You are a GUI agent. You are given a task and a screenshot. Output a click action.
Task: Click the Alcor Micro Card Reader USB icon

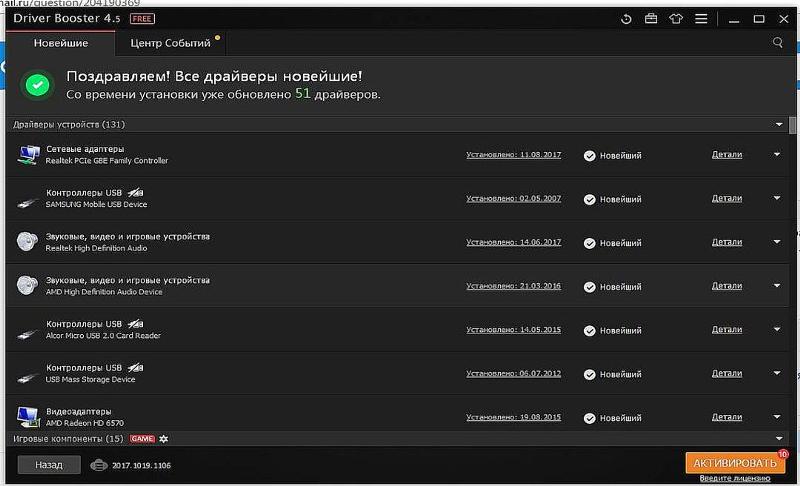(x=28, y=333)
